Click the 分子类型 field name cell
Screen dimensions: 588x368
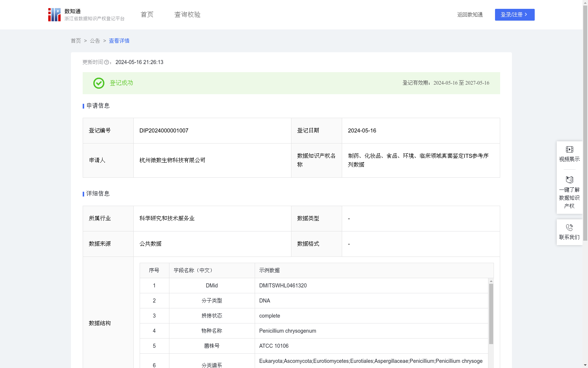212,301
